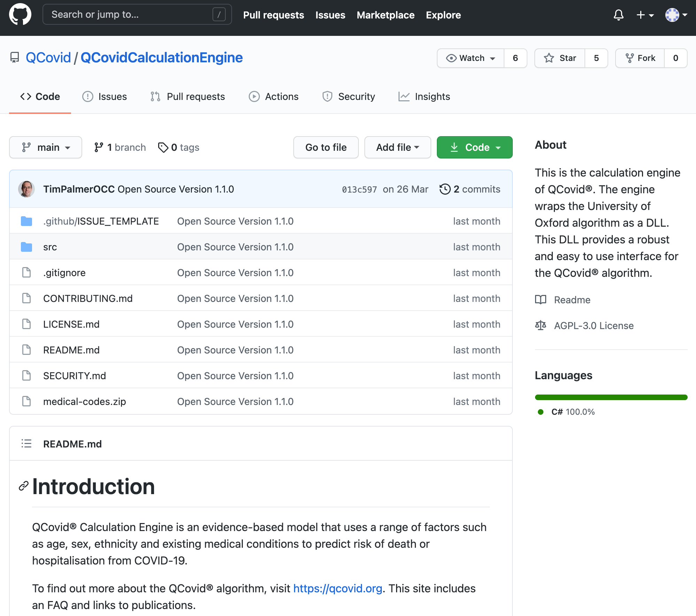Switch to the Code tab

pyautogui.click(x=40, y=96)
